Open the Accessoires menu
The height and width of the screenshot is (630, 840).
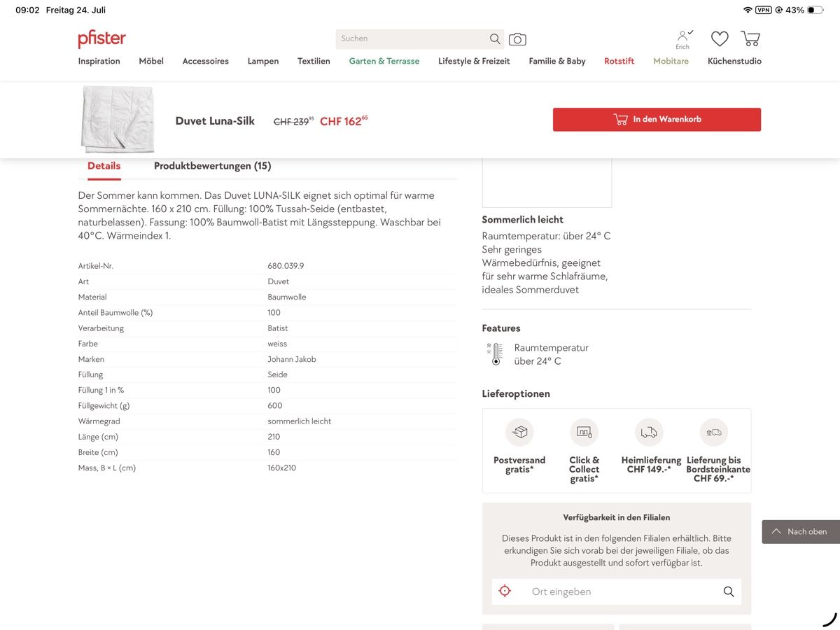click(206, 62)
